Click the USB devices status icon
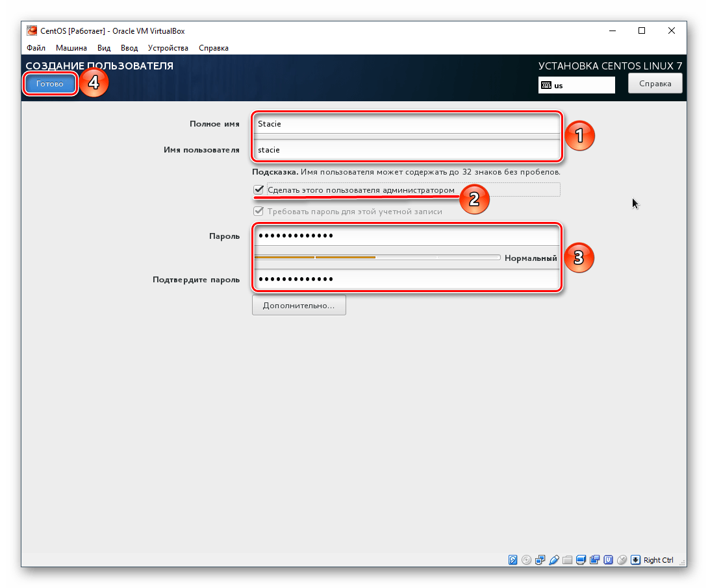The width and height of the screenshot is (708, 588). pos(554,560)
